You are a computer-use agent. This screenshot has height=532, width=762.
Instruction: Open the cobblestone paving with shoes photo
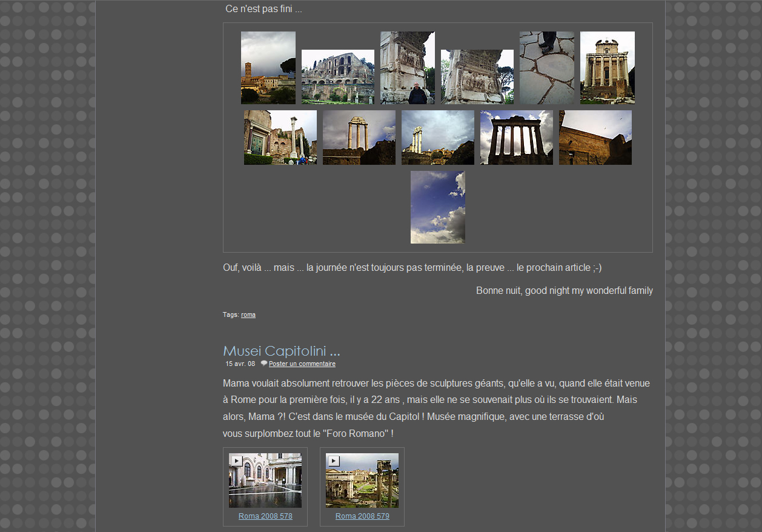pos(547,68)
